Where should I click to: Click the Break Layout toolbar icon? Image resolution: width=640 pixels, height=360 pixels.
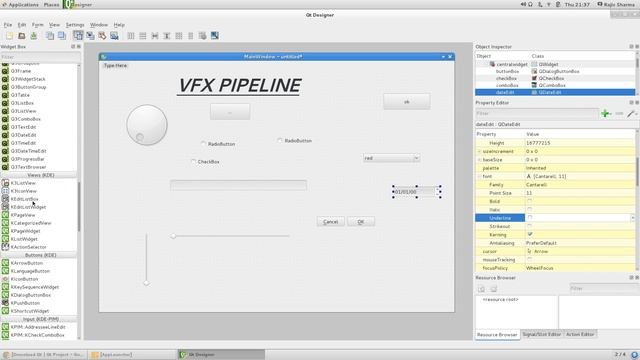tap(202, 36)
